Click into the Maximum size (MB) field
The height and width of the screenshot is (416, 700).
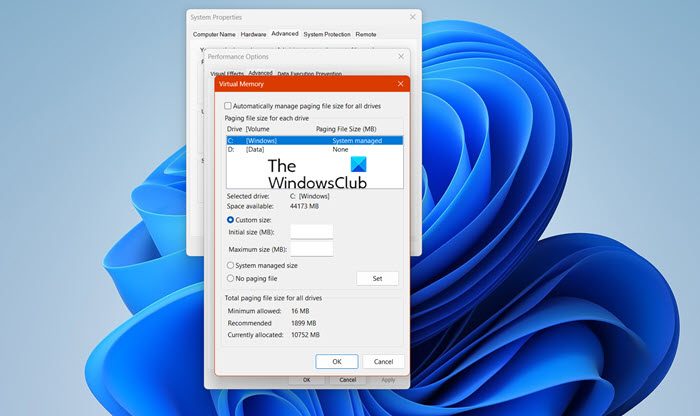click(312, 249)
